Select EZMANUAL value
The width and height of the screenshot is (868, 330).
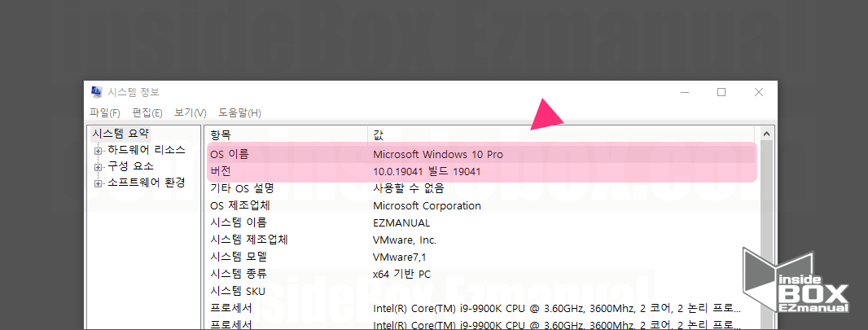[401, 223]
